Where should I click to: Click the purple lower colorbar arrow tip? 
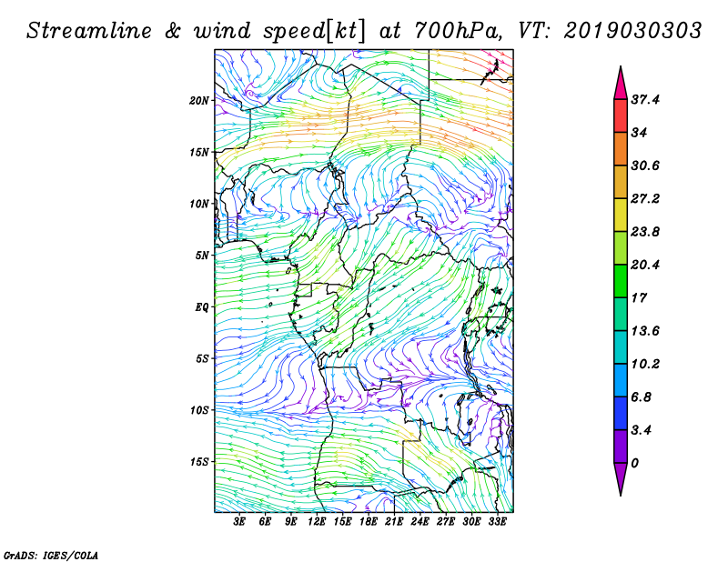point(621,479)
